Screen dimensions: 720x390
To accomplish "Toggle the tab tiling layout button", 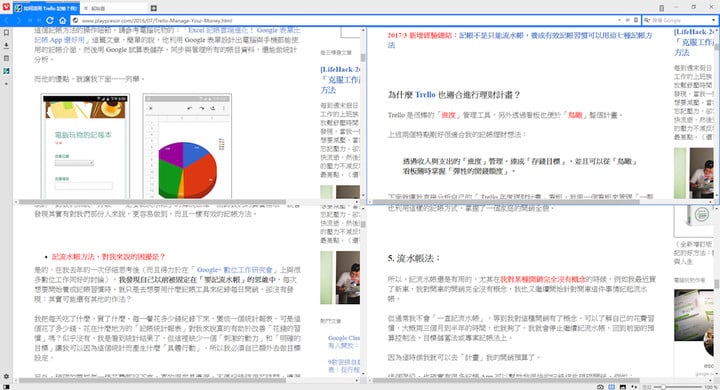I will pyautogui.click(x=612, y=387).
